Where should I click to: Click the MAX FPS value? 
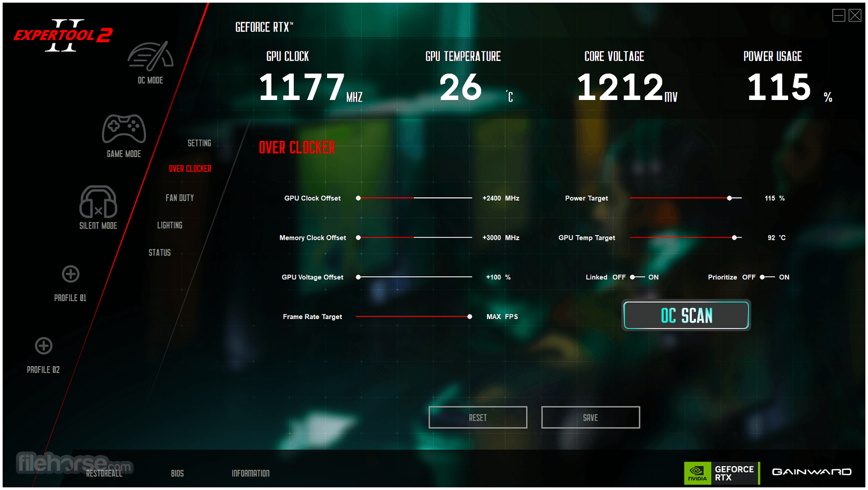(x=502, y=317)
